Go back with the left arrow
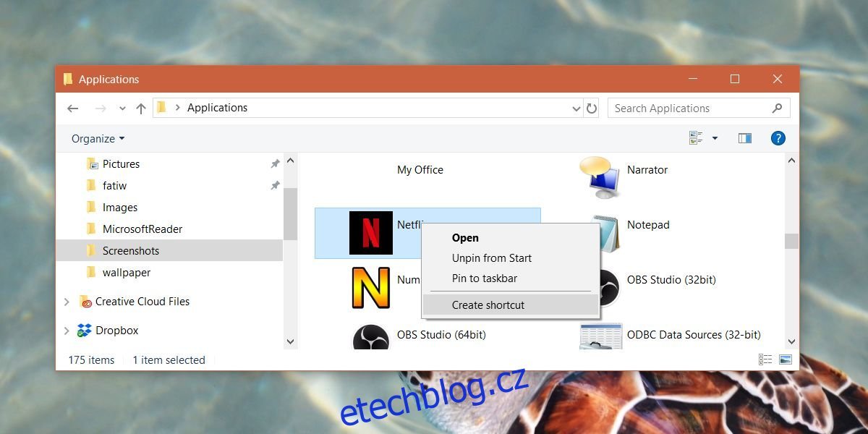This screenshot has width=868, height=434. 73,109
